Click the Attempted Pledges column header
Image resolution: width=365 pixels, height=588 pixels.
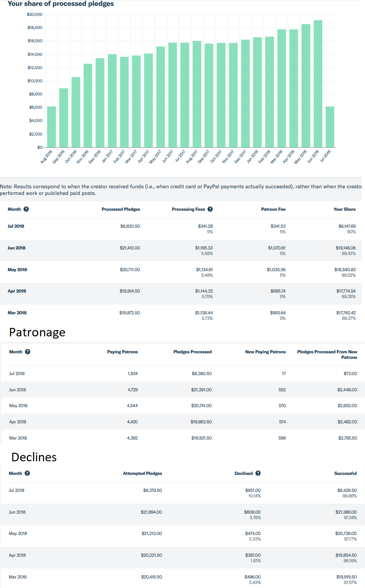coord(142,473)
